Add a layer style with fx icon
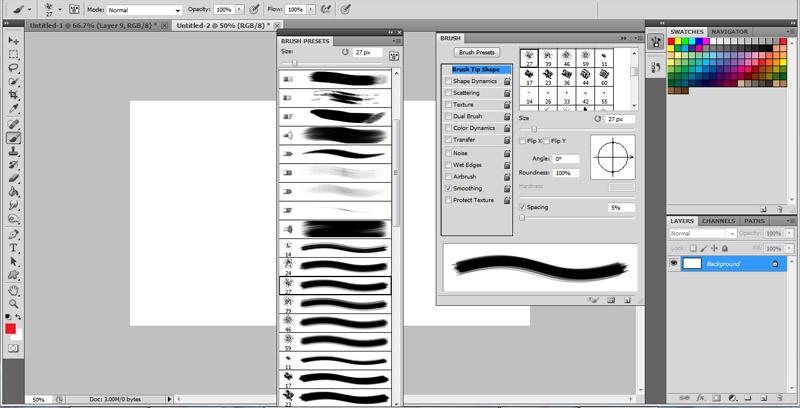Viewport: 800px width, 408px height. 701,397
